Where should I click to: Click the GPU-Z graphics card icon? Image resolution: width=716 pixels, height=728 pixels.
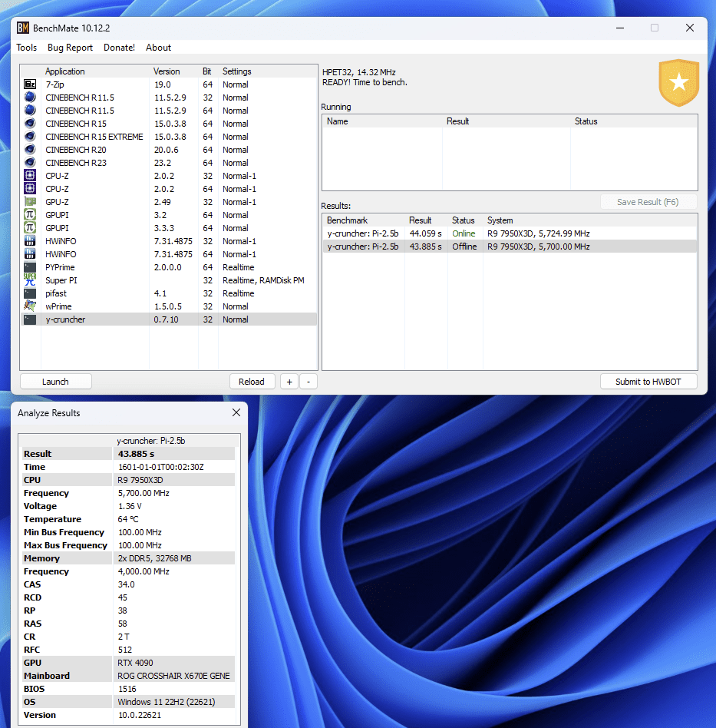pos(30,201)
